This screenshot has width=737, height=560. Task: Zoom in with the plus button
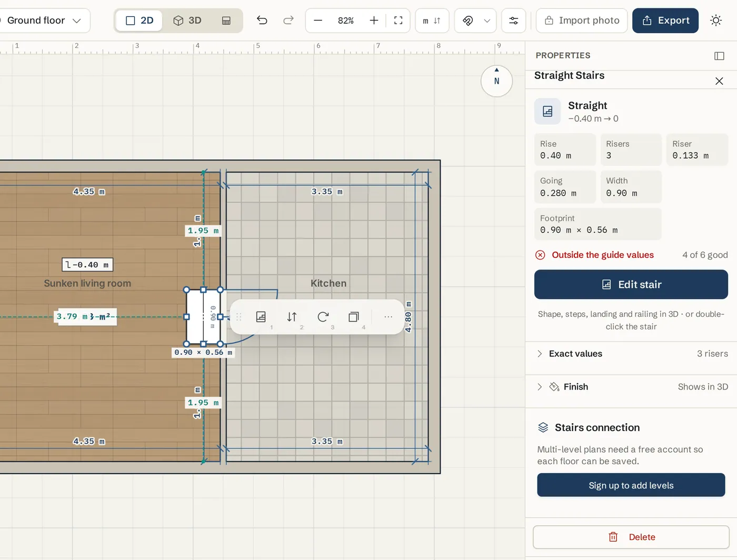[x=374, y=21]
